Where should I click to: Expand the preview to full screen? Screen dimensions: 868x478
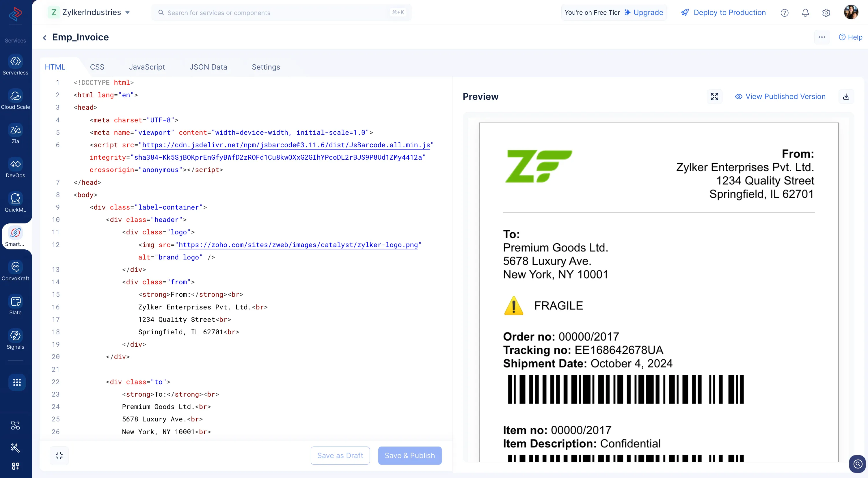click(x=714, y=97)
